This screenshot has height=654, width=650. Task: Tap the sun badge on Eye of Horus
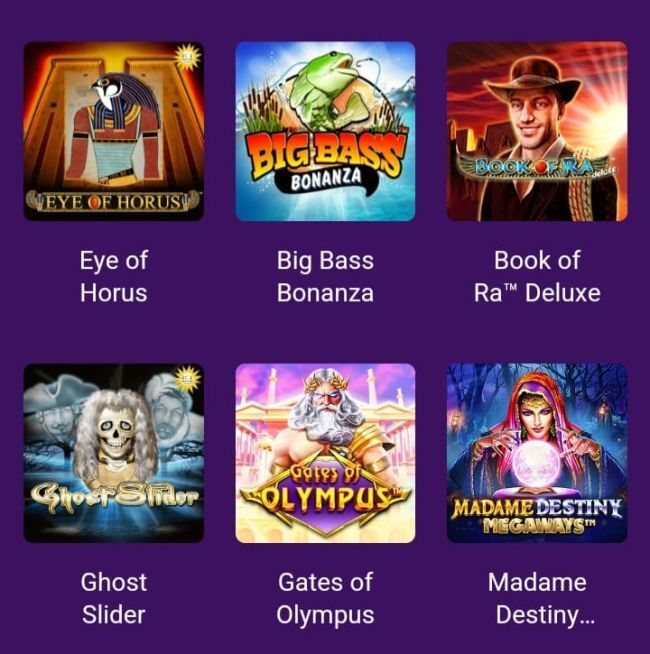point(187,57)
